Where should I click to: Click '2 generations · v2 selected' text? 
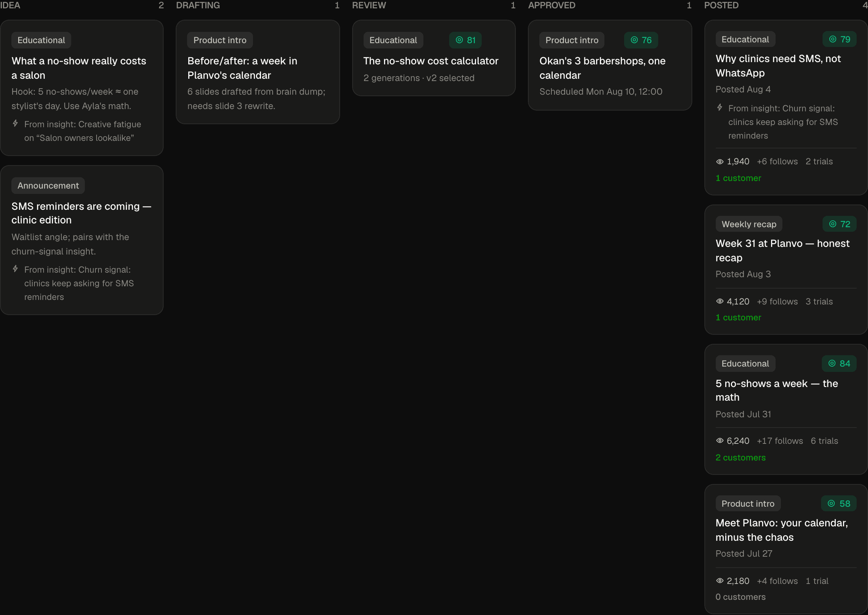(419, 78)
